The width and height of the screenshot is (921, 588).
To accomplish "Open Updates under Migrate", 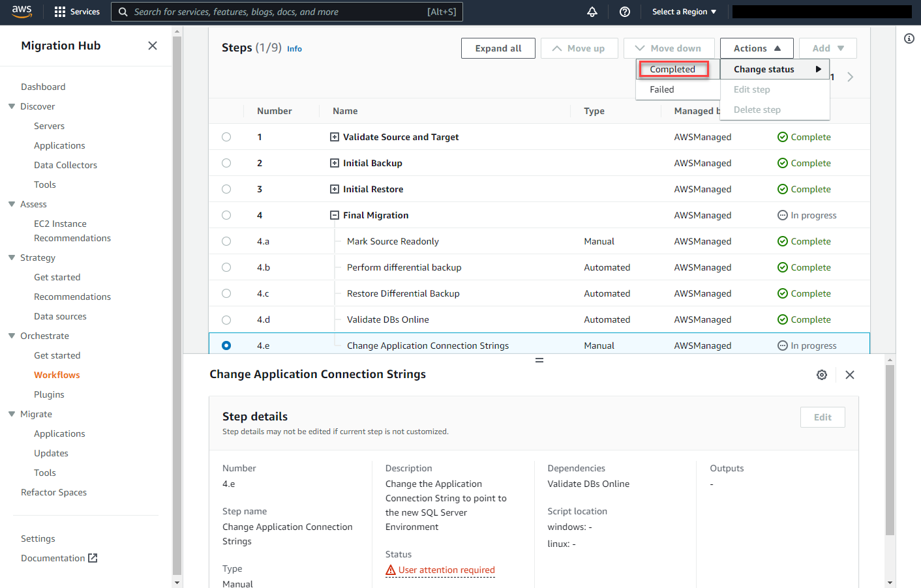I will [x=51, y=453].
